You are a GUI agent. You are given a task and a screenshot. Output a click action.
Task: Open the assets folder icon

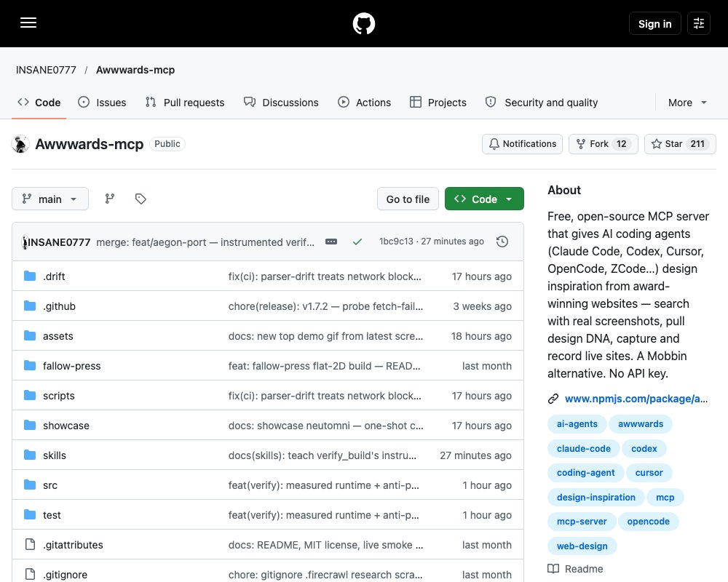point(30,335)
